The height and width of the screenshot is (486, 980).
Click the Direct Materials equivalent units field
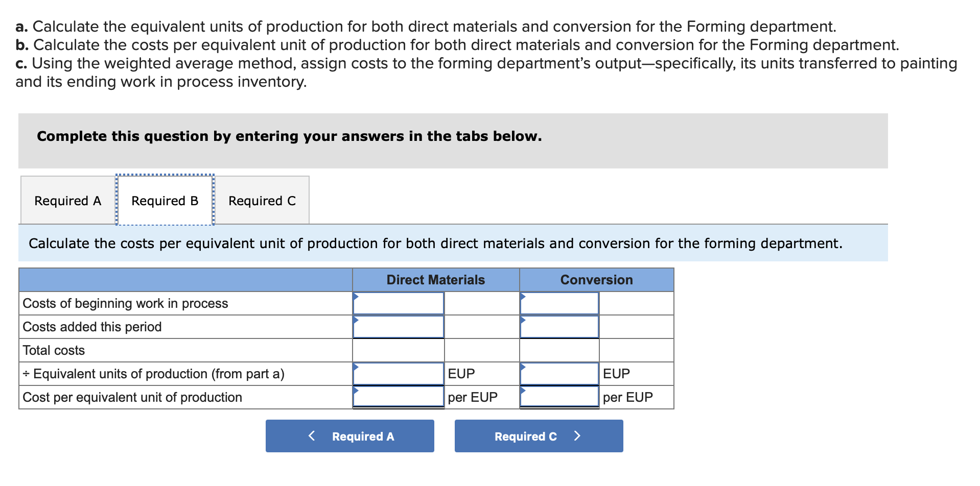399,373
